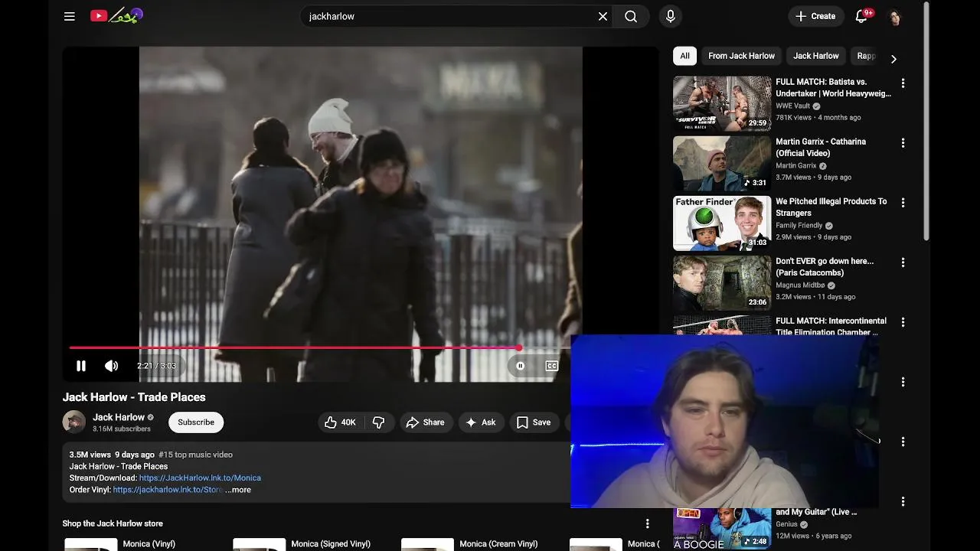Screen dimensions: 980x551
Task: Open the Create menu
Action: [x=815, y=16]
